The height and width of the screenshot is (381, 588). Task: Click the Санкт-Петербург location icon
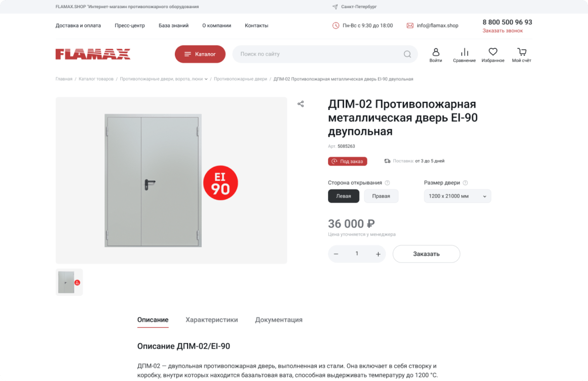335,7
